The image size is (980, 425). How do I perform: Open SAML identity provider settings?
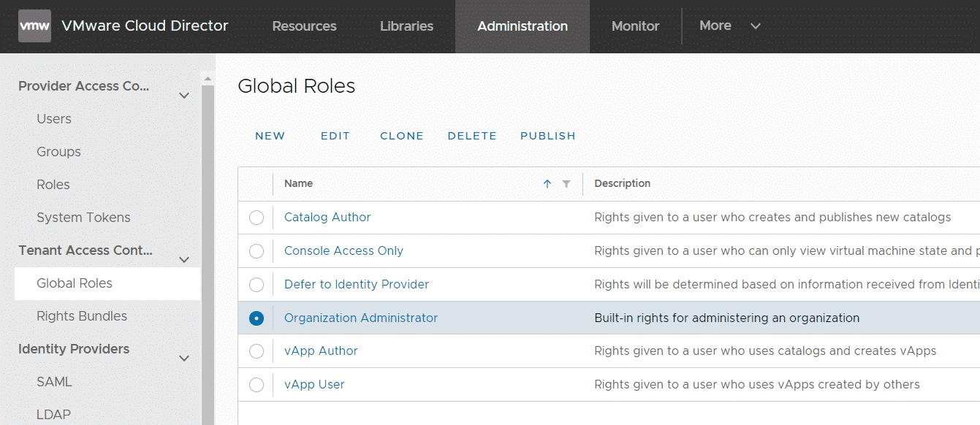[x=54, y=382]
